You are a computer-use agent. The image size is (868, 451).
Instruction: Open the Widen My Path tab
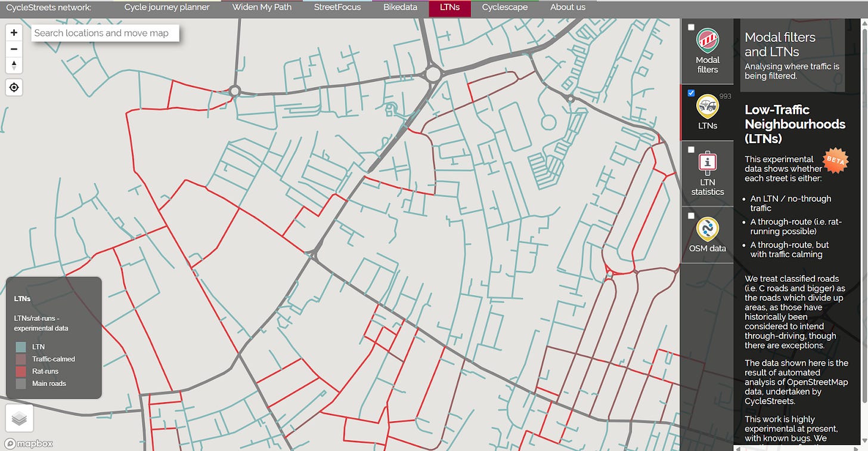[262, 8]
